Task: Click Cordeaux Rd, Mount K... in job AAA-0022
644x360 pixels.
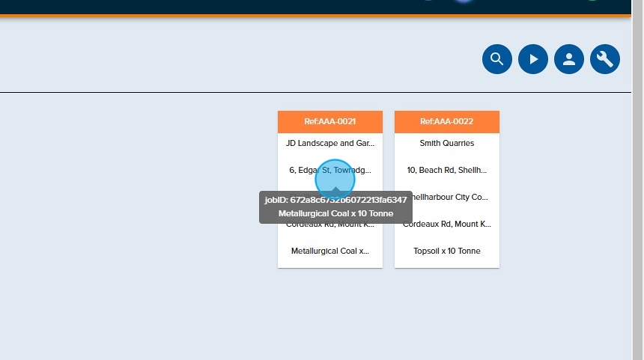Action: pos(449,225)
